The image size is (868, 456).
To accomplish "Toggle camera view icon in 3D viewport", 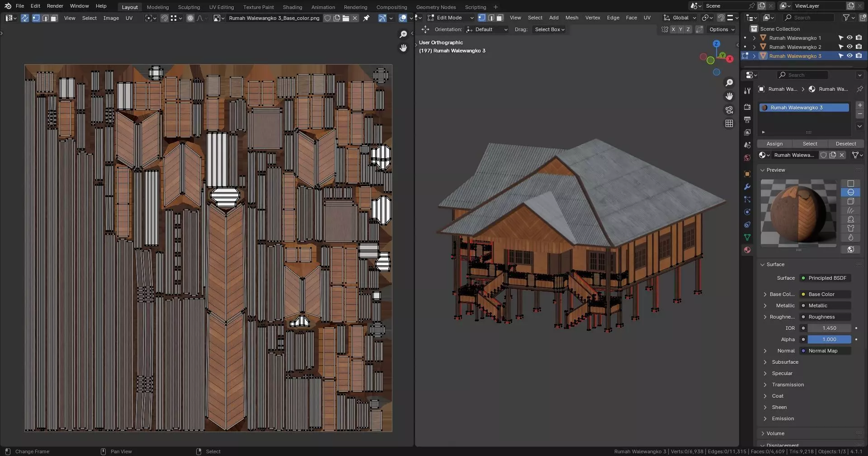I will [729, 110].
